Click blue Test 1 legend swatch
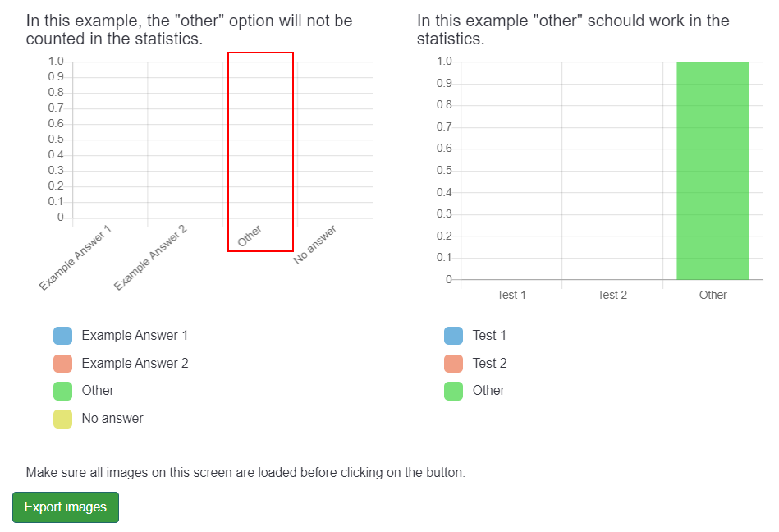The height and width of the screenshot is (532, 779). (454, 336)
